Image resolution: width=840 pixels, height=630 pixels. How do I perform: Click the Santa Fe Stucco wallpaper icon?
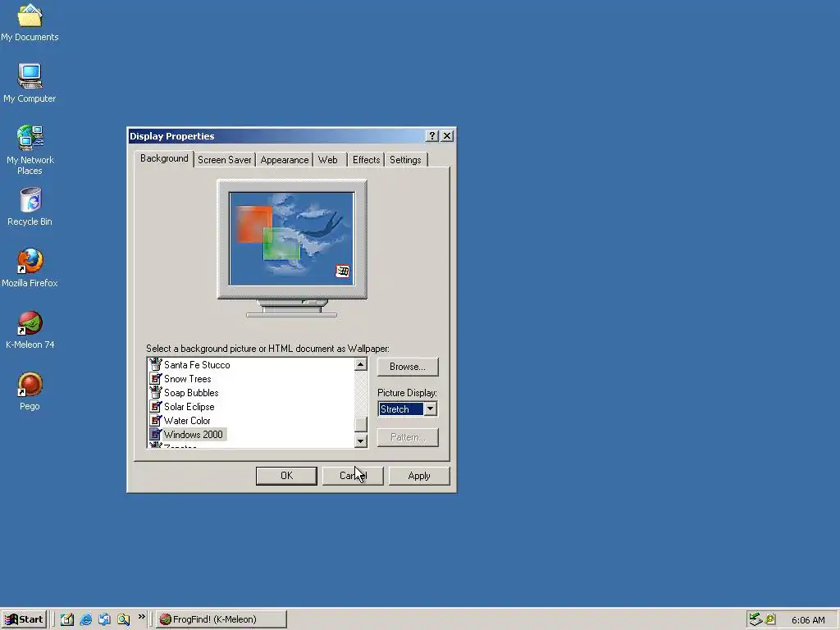(155, 364)
